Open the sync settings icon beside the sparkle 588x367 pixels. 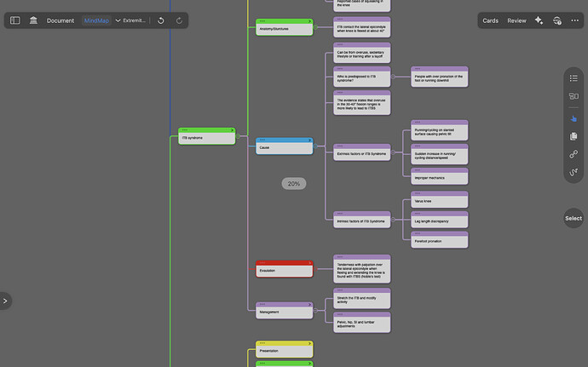click(x=557, y=20)
